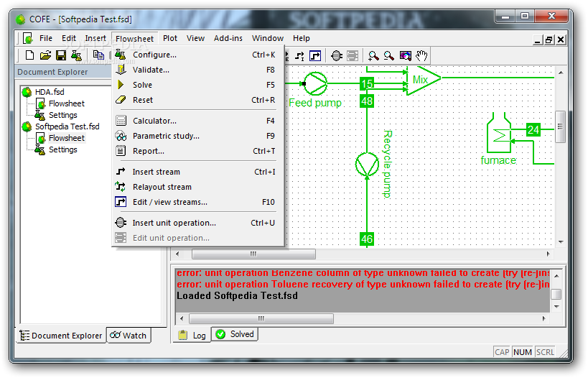Select Settings under Softpedia Test.fsd

click(x=63, y=149)
